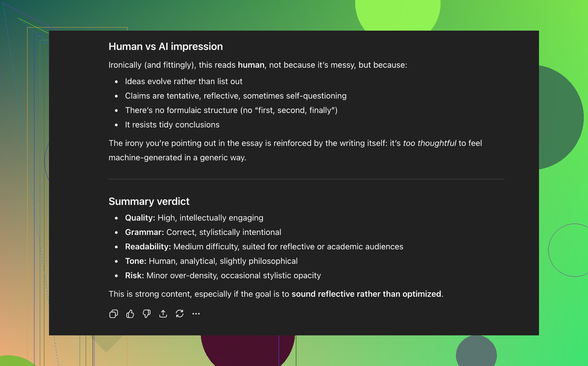Click the bold word "human" in the first paragraph

(x=251, y=65)
